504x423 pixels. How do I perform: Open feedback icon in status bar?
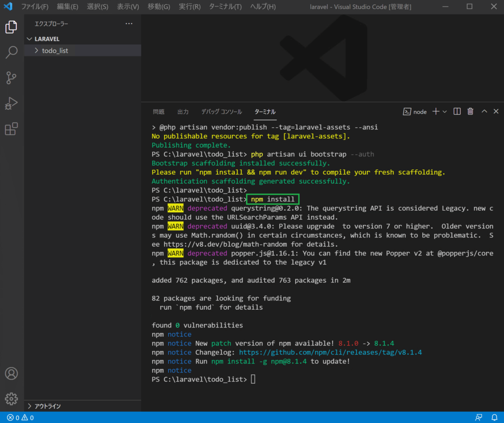(478, 418)
